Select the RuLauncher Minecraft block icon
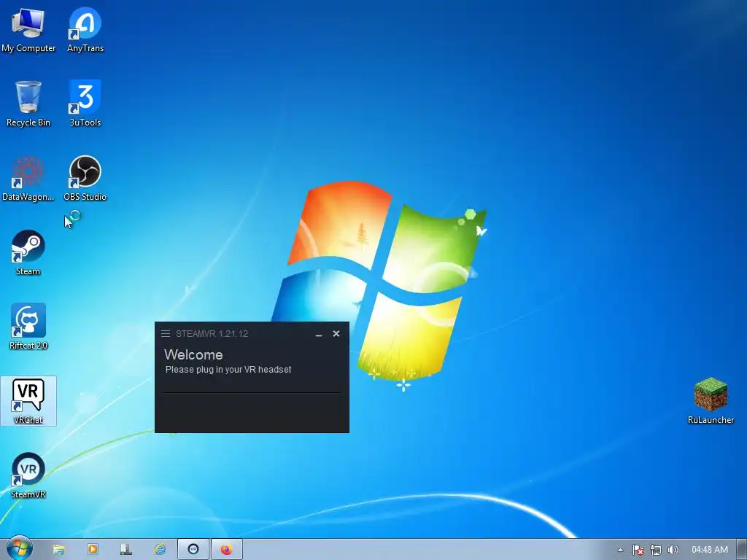This screenshot has width=747, height=560. (x=711, y=401)
